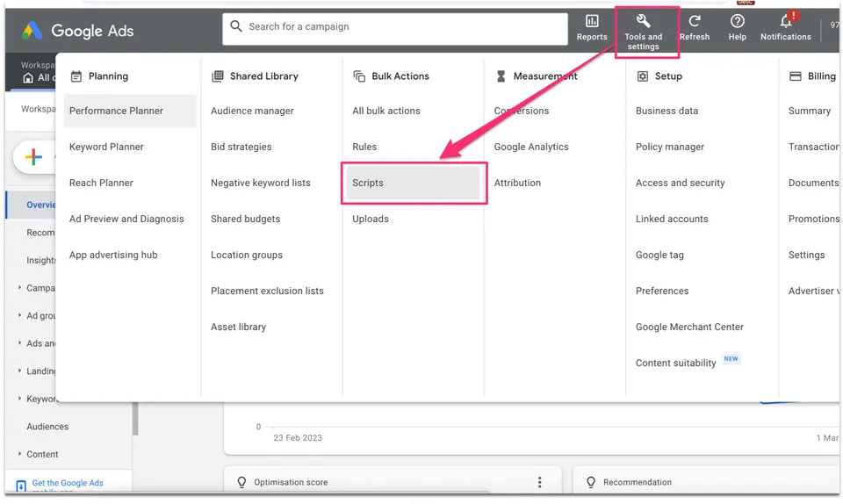Open Asset library
The image size is (843, 504).
click(238, 327)
